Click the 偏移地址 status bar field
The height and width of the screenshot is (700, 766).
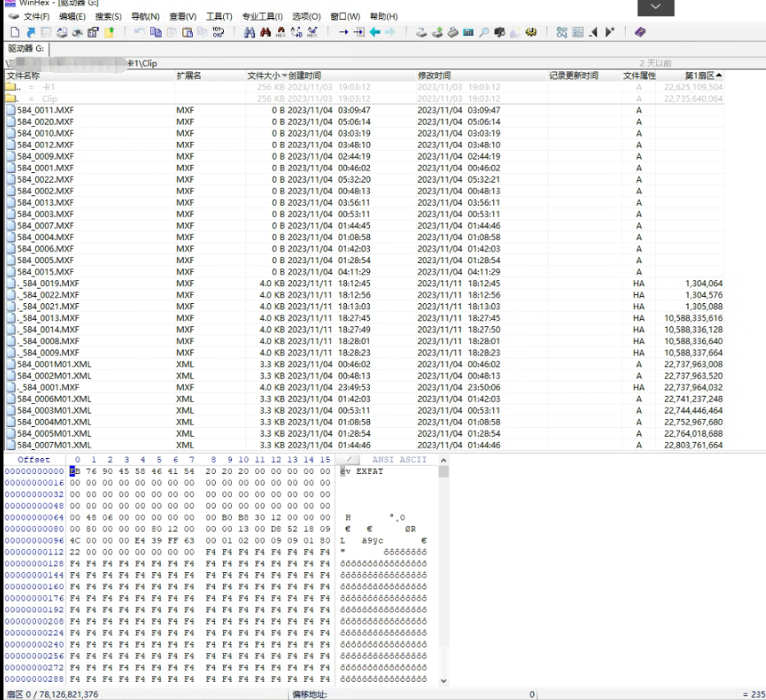click(310, 694)
